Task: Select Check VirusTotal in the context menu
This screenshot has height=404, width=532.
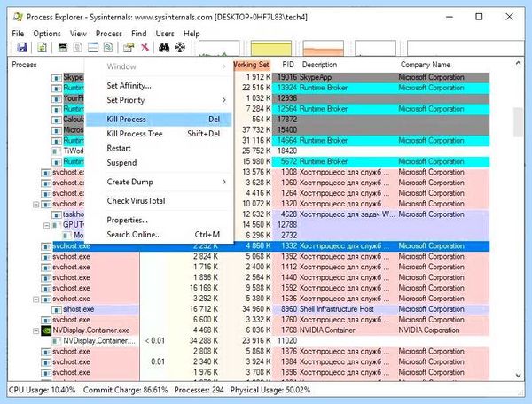Action: [x=159, y=201]
